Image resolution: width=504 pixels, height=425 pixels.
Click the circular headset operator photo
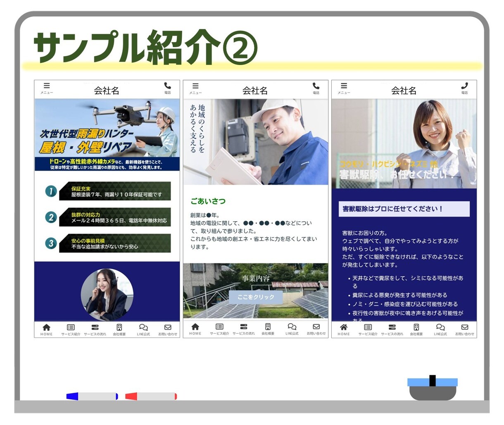[107, 294]
